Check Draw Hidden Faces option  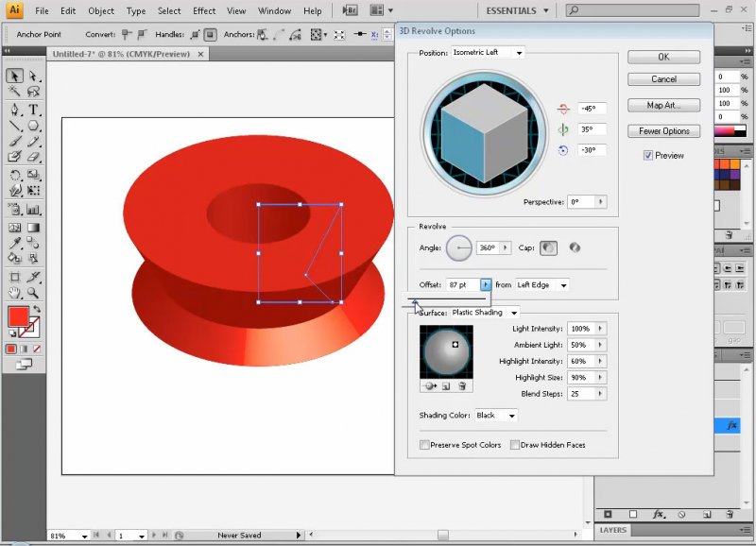pyautogui.click(x=515, y=445)
